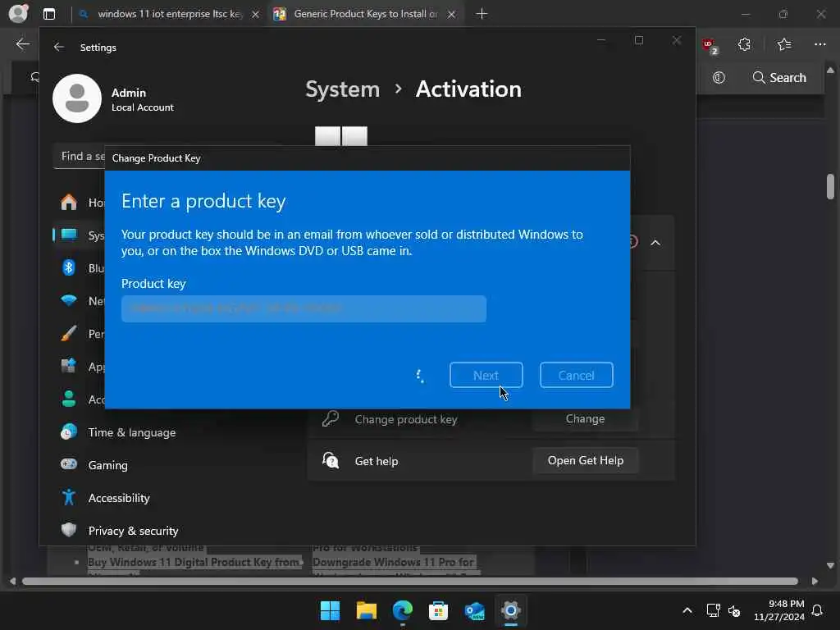
Task: Collapse the activation state section chevron
Action: 655,243
